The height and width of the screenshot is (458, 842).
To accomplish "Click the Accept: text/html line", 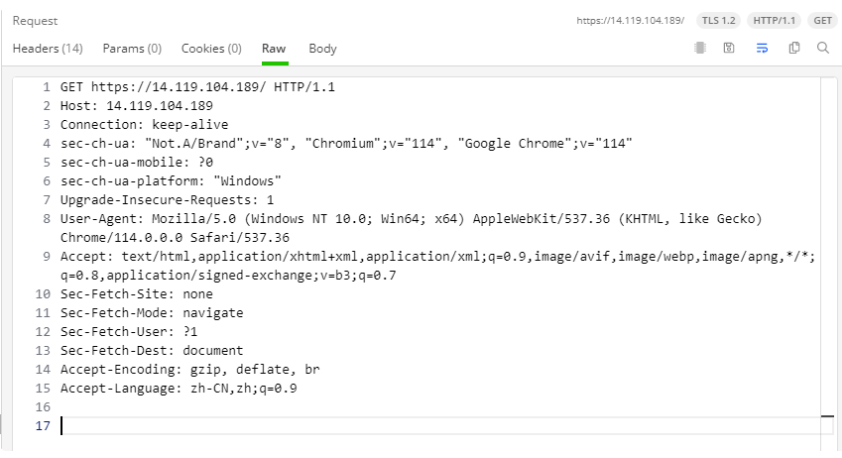I will pos(438,256).
